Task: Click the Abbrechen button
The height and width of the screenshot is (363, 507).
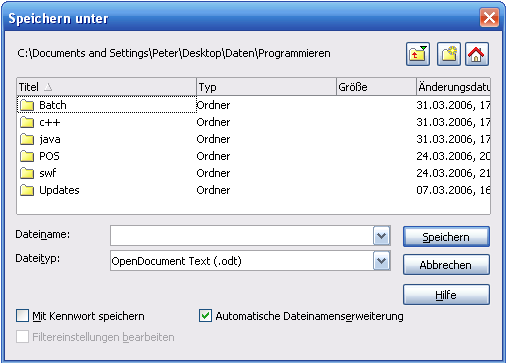Action: [x=446, y=265]
